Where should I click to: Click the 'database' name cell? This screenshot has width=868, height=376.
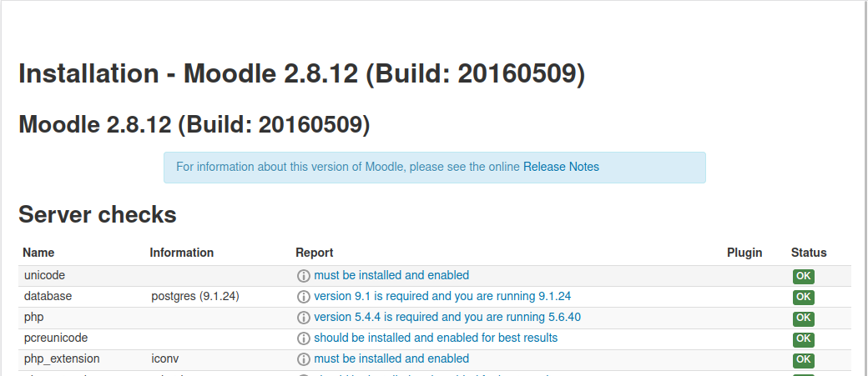pos(48,296)
